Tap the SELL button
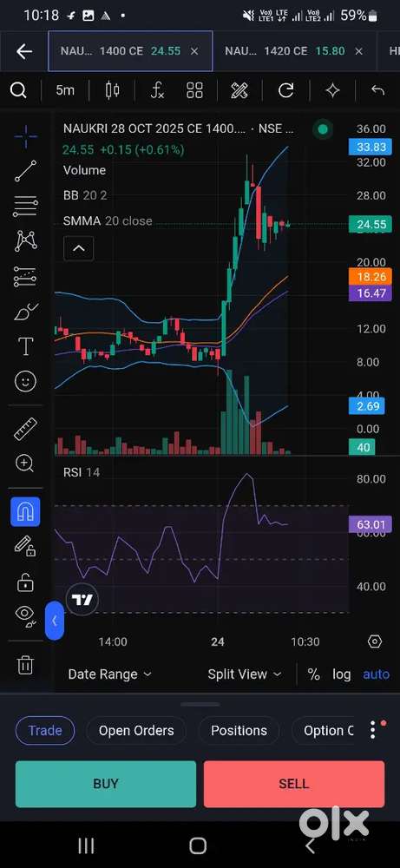Viewport: 400px width, 868px height. 294,784
